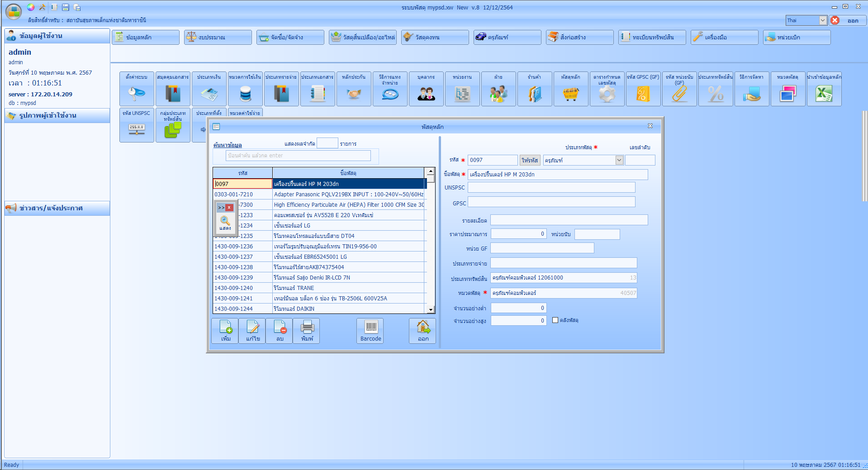Open the ครุภัณฑ์ type dropdown arrow

[619, 160]
